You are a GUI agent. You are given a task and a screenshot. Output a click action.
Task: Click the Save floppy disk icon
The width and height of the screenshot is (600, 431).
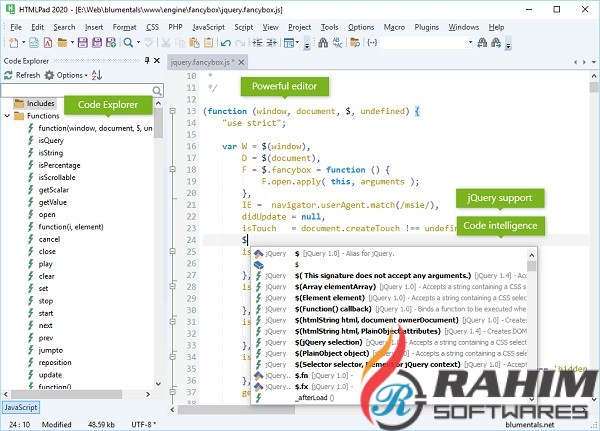click(82, 42)
